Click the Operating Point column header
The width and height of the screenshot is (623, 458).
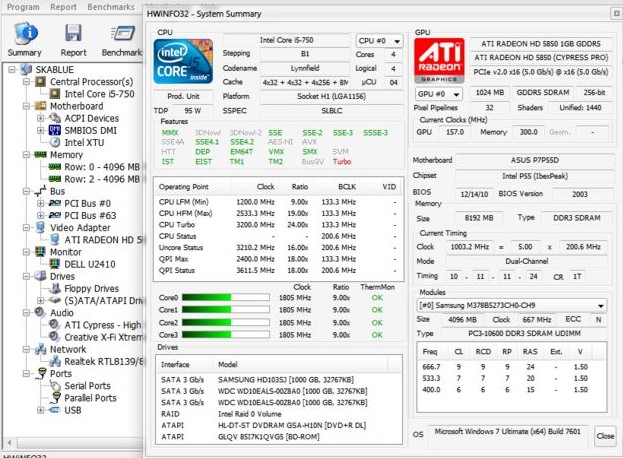pyautogui.click(x=192, y=187)
